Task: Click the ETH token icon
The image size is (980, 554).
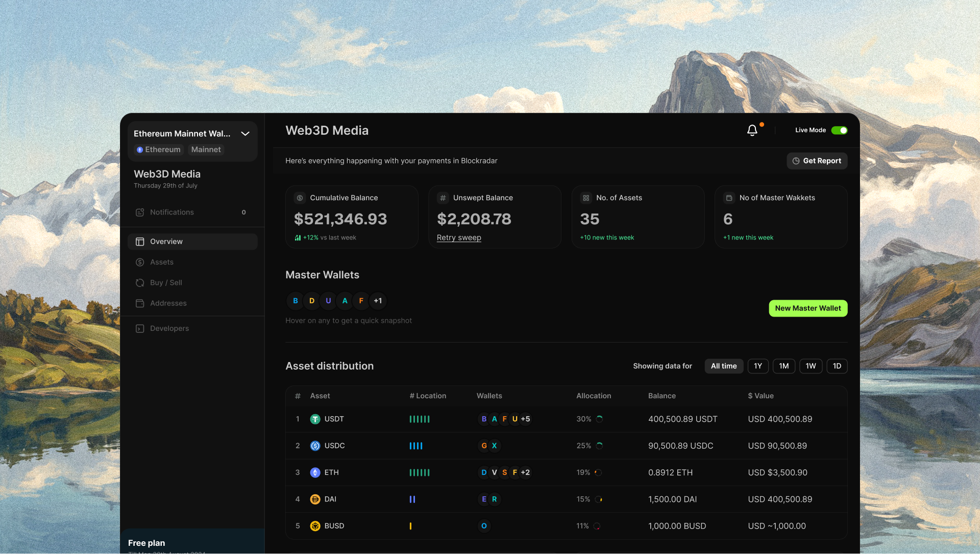Action: pos(315,473)
